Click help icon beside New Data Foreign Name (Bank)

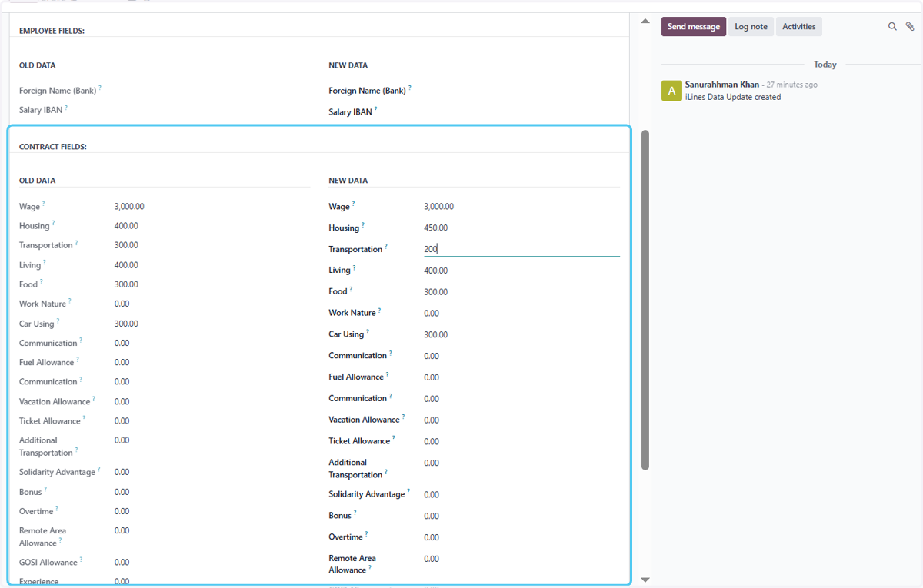(409, 88)
